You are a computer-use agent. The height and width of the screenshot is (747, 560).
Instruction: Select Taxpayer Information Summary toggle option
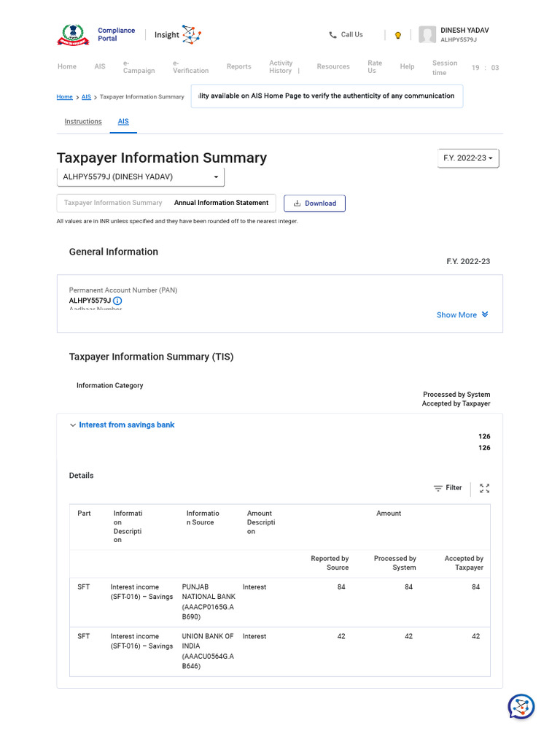pyautogui.click(x=113, y=203)
